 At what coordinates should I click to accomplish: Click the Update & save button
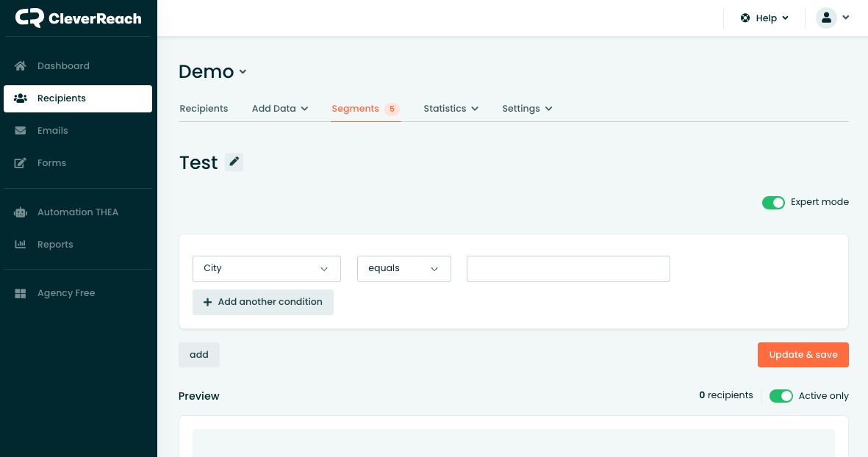point(803,355)
